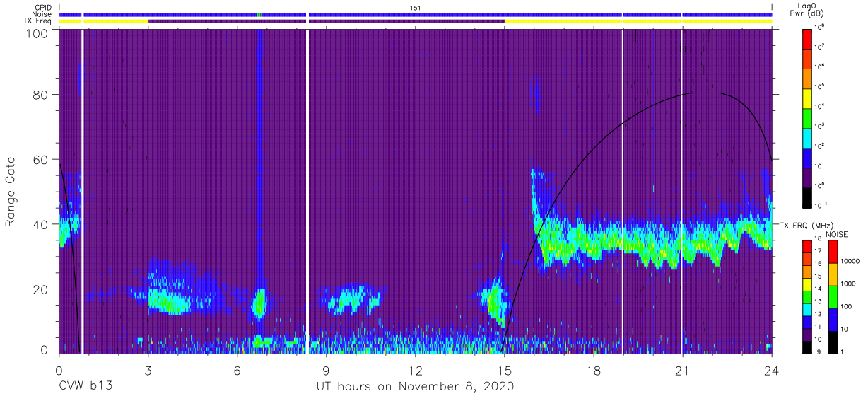Click TX frequency legend value 14
The height and width of the screenshot is (401, 868).
click(819, 289)
